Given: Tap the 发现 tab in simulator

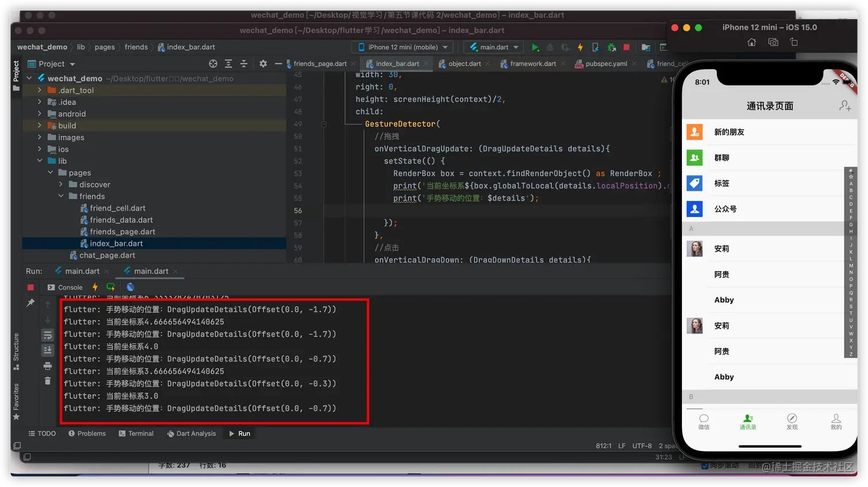Looking at the screenshot, I should click(x=792, y=421).
